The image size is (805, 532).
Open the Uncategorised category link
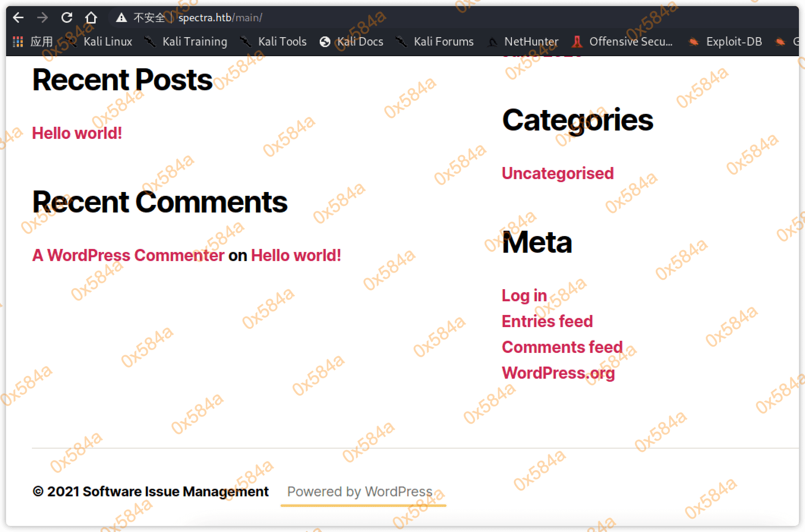pyautogui.click(x=557, y=173)
